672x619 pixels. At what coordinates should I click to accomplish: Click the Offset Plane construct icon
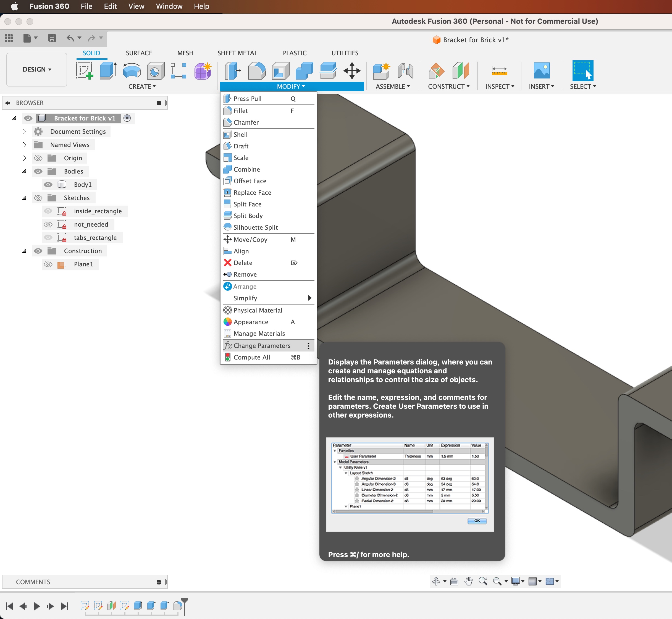coord(436,70)
